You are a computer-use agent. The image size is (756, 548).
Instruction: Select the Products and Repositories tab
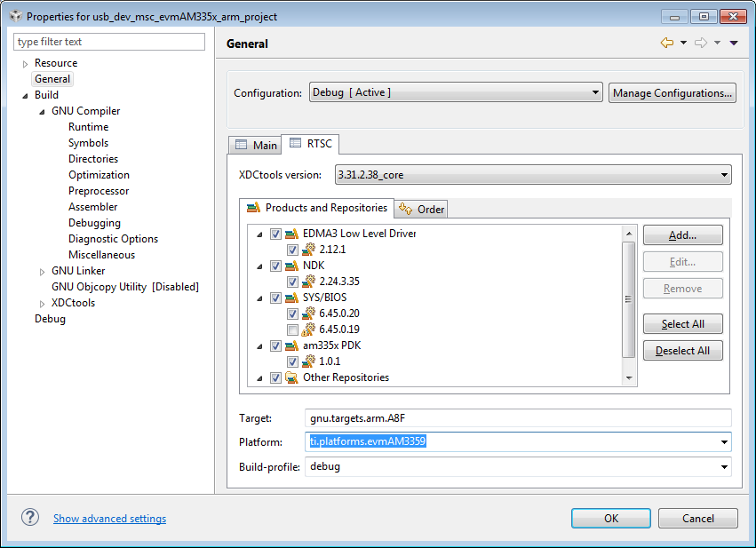[317, 208]
